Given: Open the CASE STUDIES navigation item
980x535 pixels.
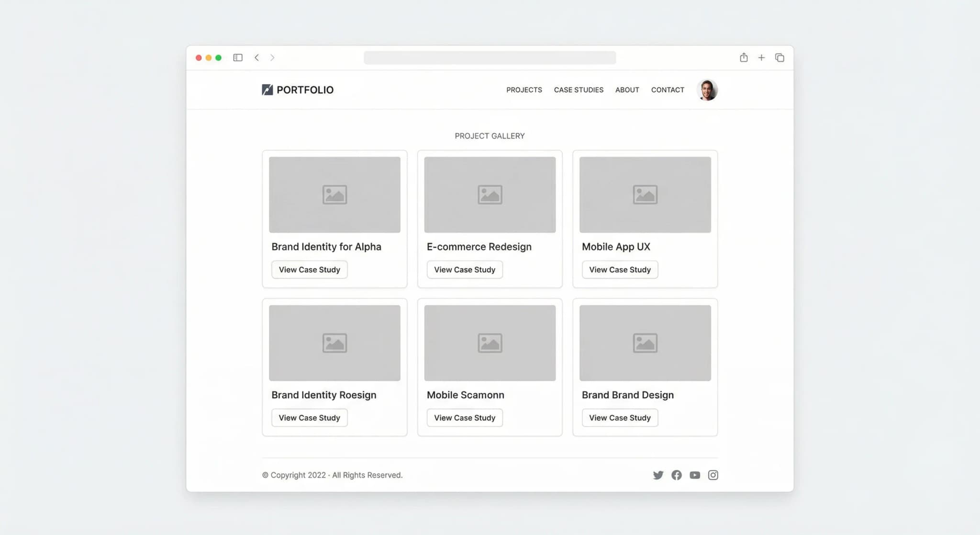Looking at the screenshot, I should (579, 90).
